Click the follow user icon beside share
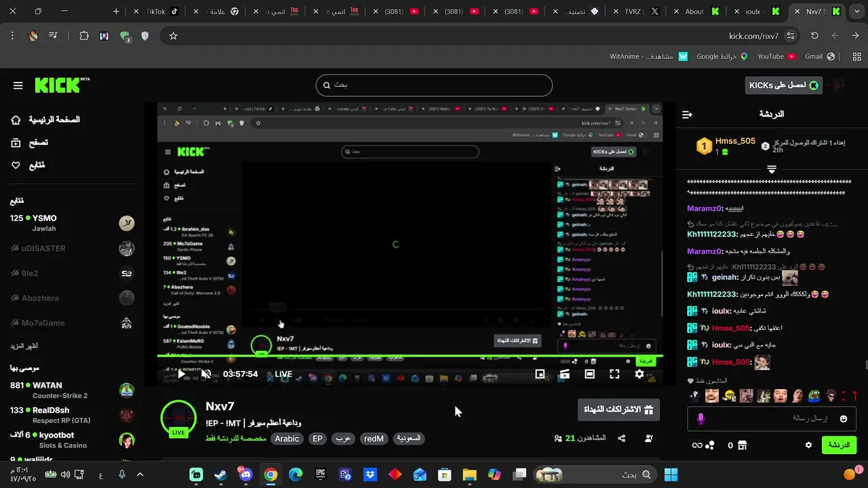 click(x=648, y=439)
